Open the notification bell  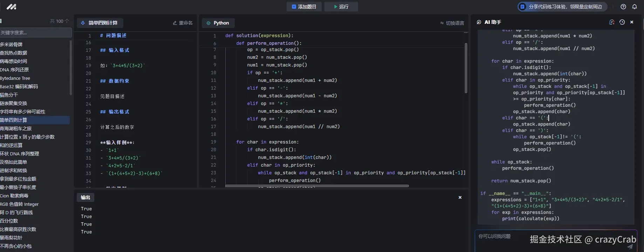coord(635,7)
